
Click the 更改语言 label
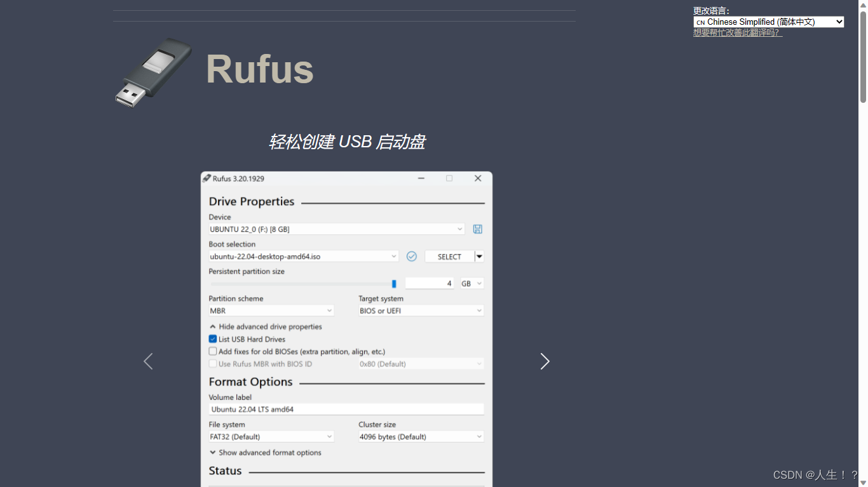click(x=712, y=11)
